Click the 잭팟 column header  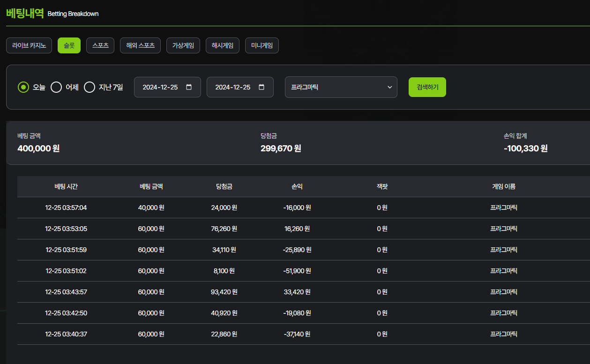(x=382, y=186)
